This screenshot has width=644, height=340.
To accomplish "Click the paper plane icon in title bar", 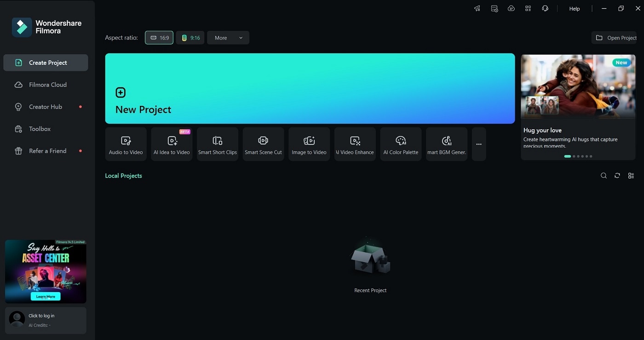I will pyautogui.click(x=477, y=9).
